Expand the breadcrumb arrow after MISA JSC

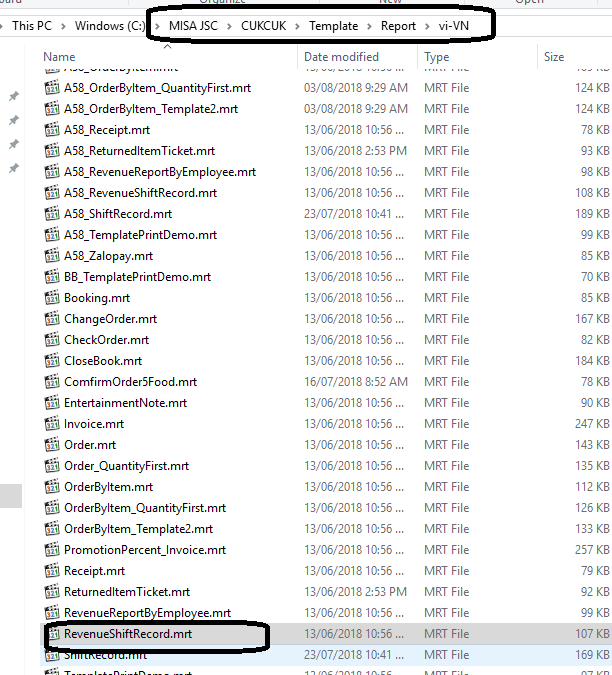point(229,26)
